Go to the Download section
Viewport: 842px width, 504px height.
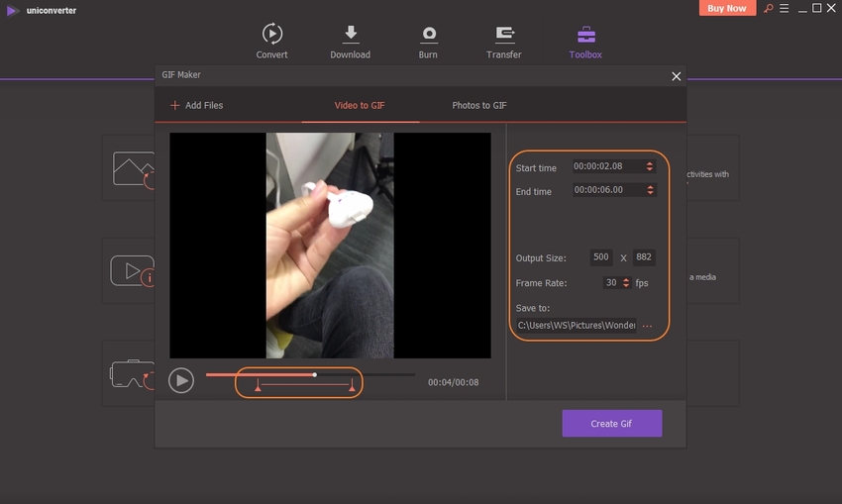[350, 41]
